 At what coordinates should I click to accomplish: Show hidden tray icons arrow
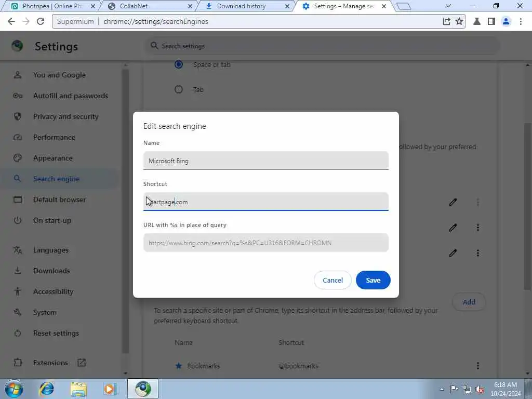[x=442, y=389]
